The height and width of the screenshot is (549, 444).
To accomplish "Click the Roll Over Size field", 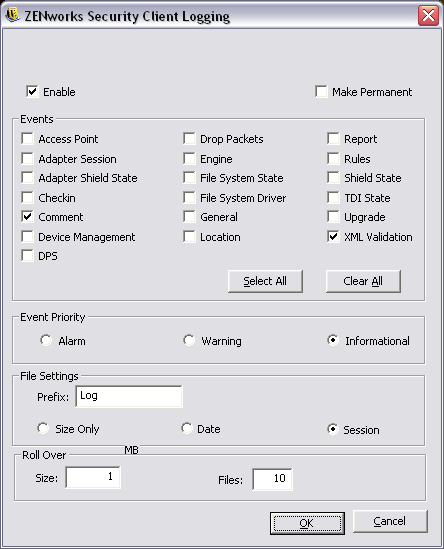I will [93, 477].
